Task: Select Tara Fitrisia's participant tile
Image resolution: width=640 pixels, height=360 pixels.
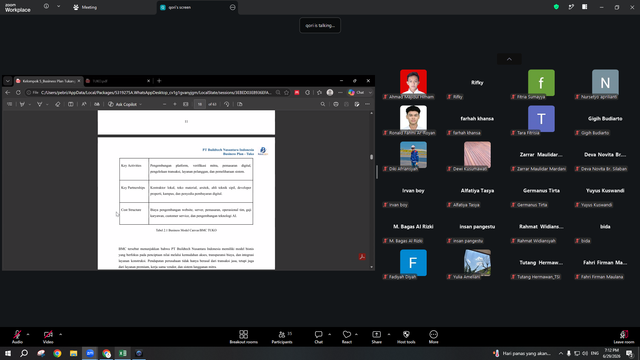Action: click(x=541, y=119)
